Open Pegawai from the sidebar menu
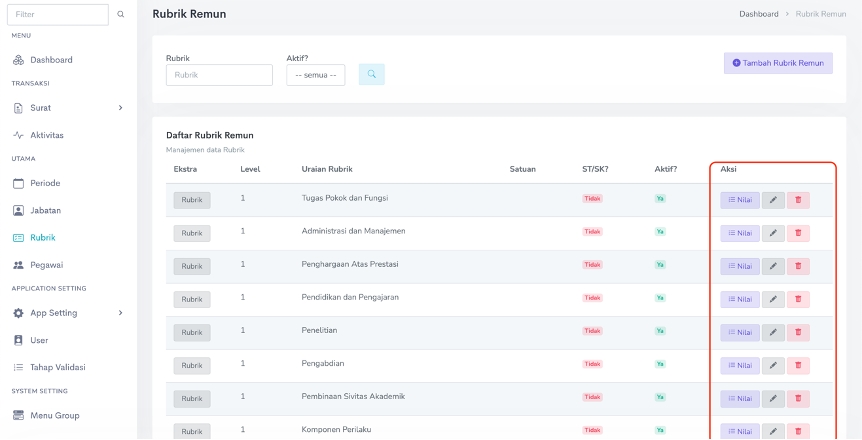 pyautogui.click(x=46, y=265)
